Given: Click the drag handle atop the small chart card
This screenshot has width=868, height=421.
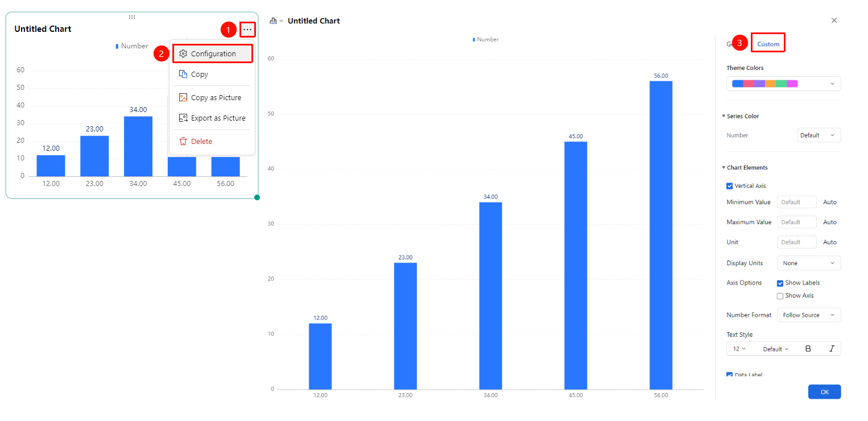Looking at the screenshot, I should (x=132, y=17).
